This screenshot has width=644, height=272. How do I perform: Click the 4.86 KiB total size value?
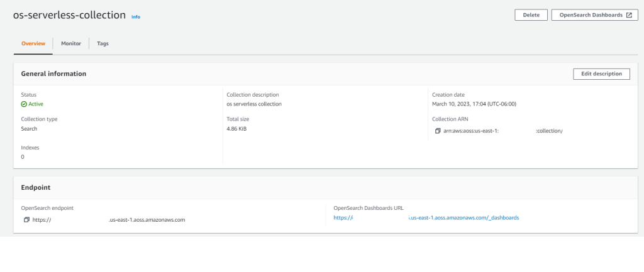pyautogui.click(x=236, y=129)
